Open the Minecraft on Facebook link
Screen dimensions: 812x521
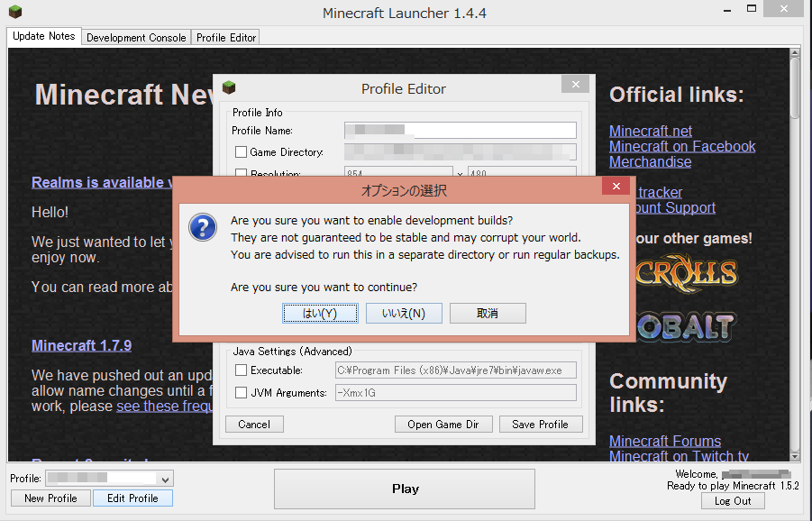[x=682, y=147]
